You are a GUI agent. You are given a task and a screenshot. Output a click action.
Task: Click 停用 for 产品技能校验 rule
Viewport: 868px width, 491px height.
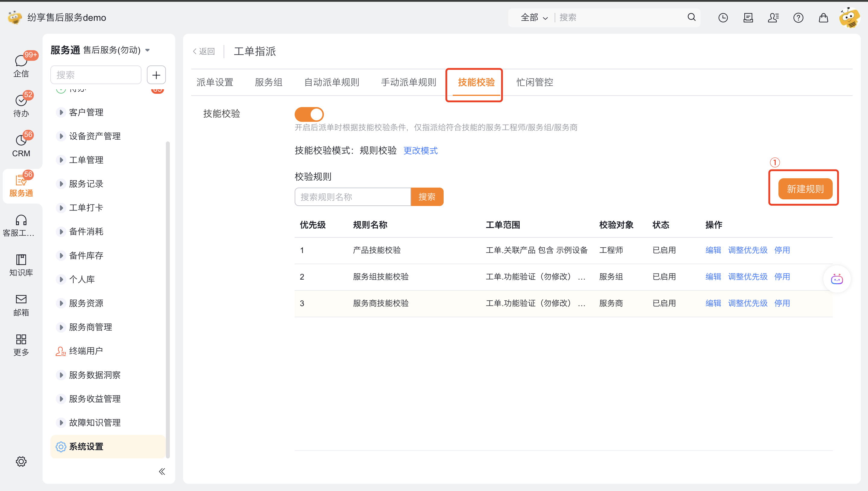click(782, 250)
